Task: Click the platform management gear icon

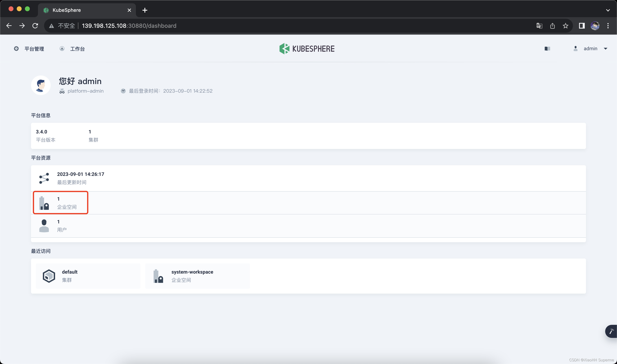Action: [x=16, y=49]
